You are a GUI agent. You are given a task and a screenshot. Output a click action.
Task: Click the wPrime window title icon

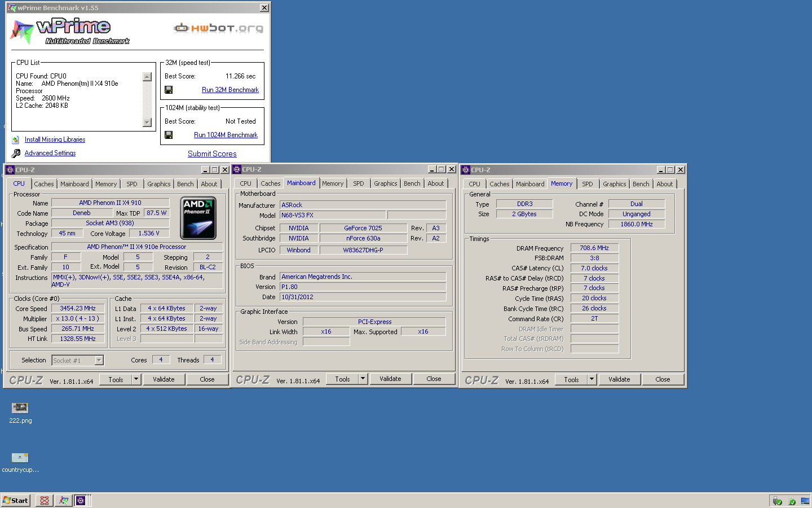point(12,8)
